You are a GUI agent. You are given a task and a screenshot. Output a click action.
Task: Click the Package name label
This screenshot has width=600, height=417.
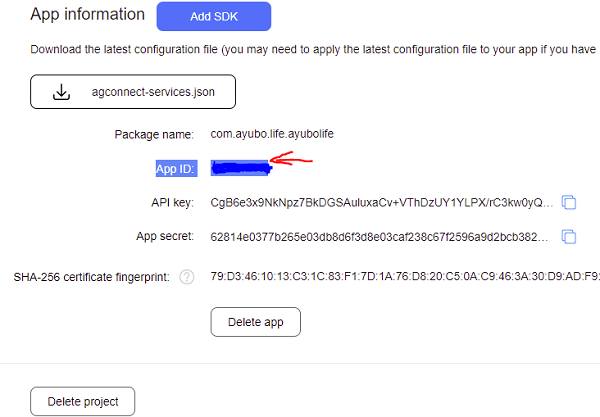(155, 134)
